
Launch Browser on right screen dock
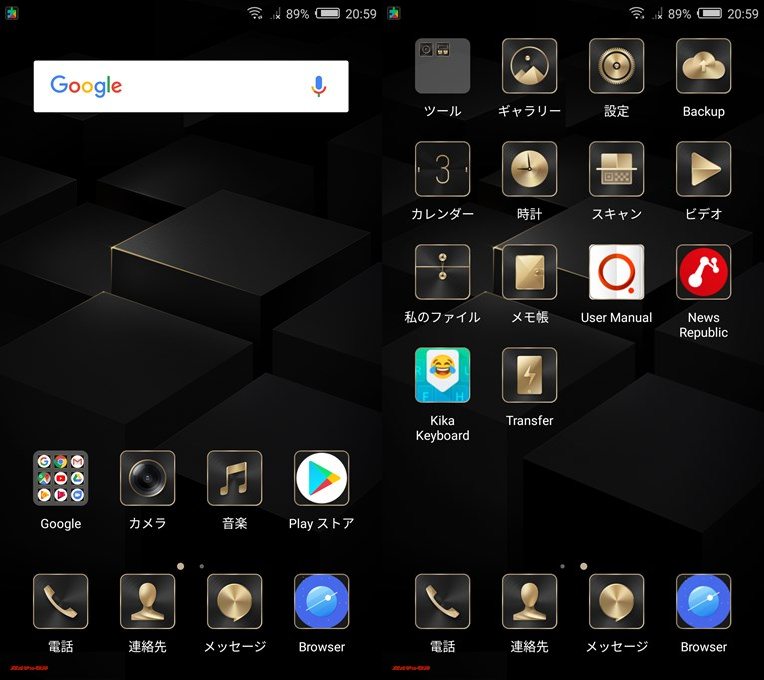coord(704,601)
